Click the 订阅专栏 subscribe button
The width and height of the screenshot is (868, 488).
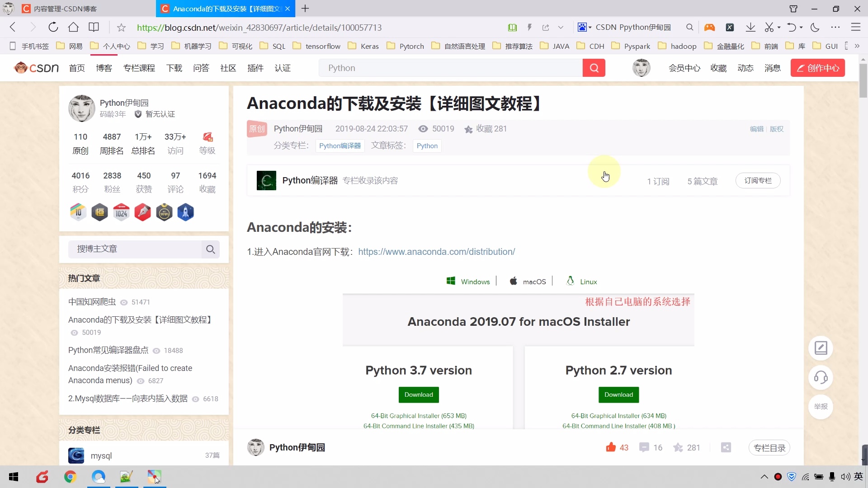pyautogui.click(x=758, y=180)
